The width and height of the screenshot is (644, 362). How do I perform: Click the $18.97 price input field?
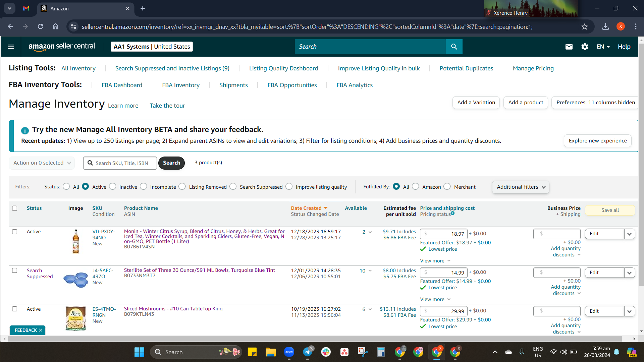coord(443,234)
